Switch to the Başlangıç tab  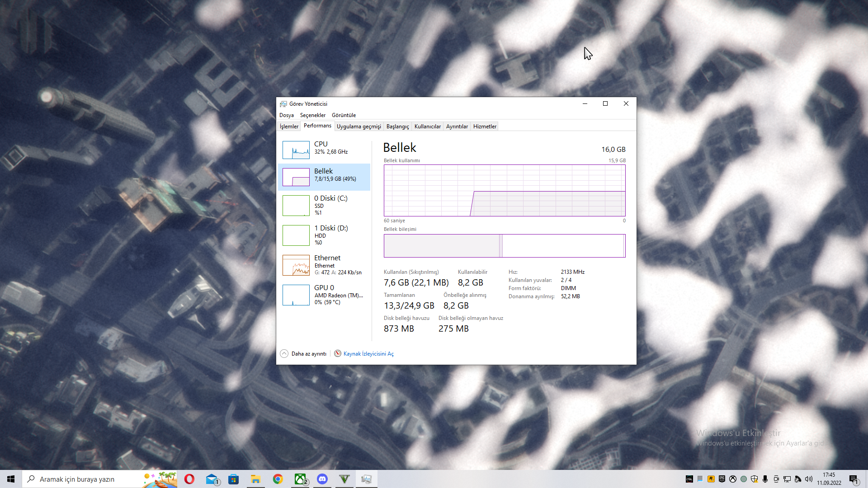tap(397, 127)
